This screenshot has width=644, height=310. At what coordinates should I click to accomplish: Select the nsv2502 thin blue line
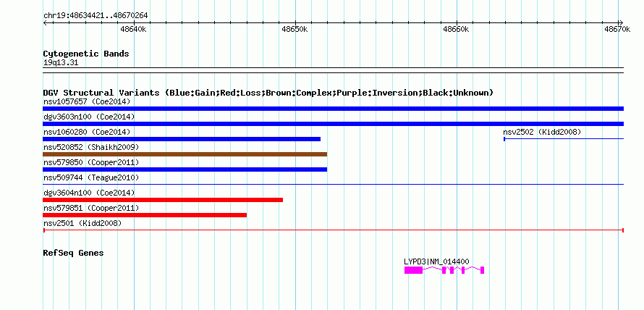click(564, 139)
